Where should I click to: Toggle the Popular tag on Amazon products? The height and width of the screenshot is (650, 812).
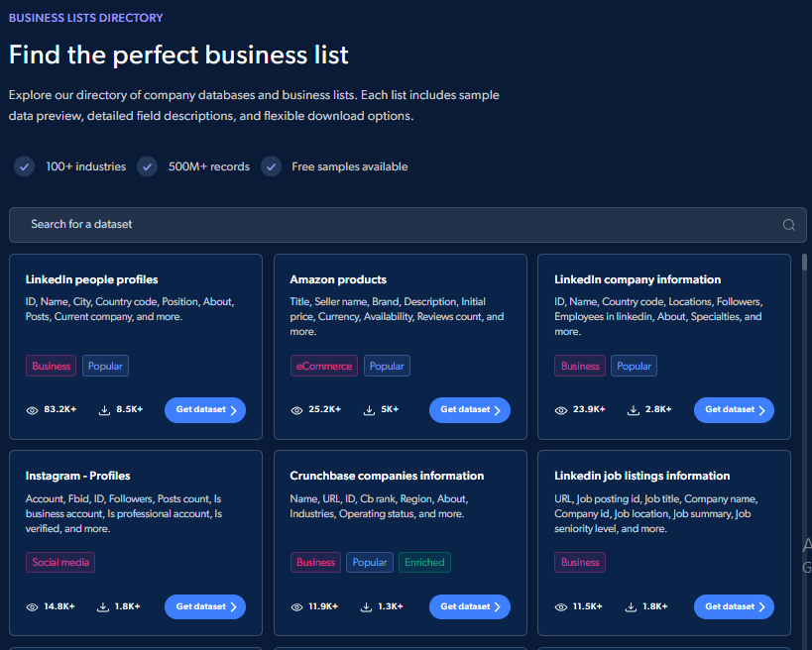click(387, 366)
